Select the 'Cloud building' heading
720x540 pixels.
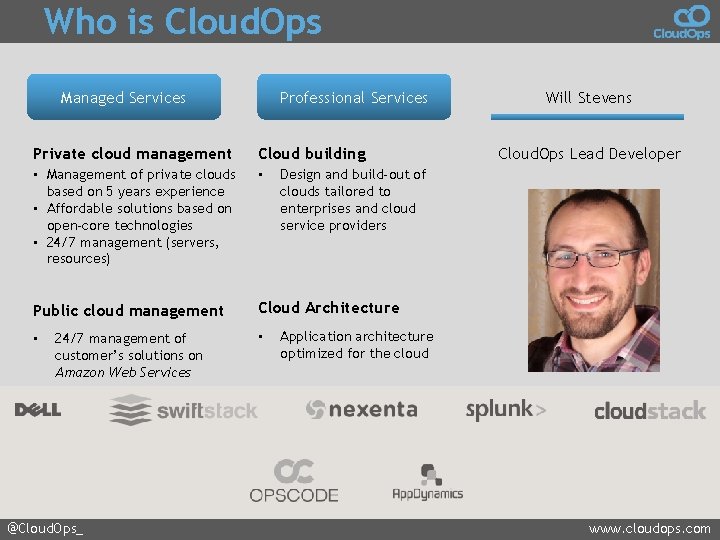tap(312, 153)
